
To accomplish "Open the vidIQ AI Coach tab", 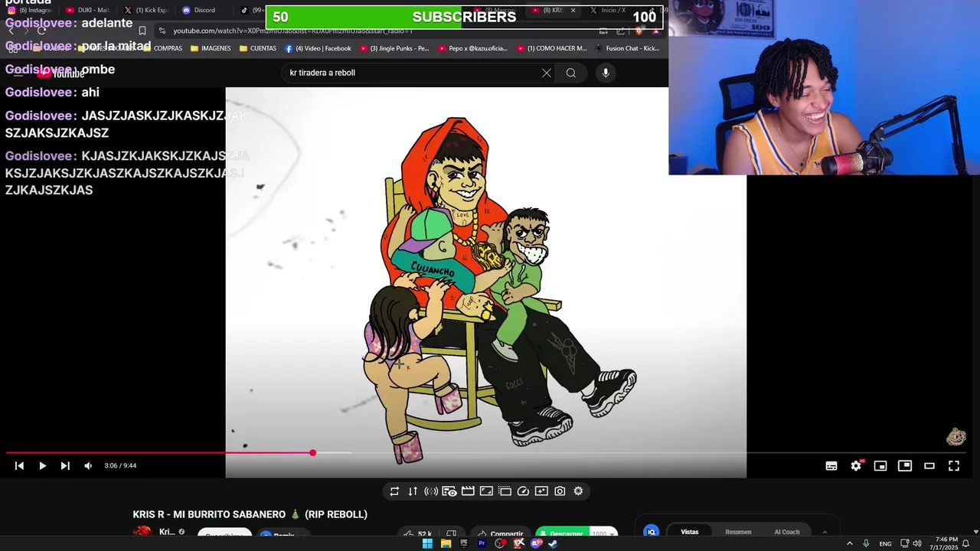I will click(787, 532).
